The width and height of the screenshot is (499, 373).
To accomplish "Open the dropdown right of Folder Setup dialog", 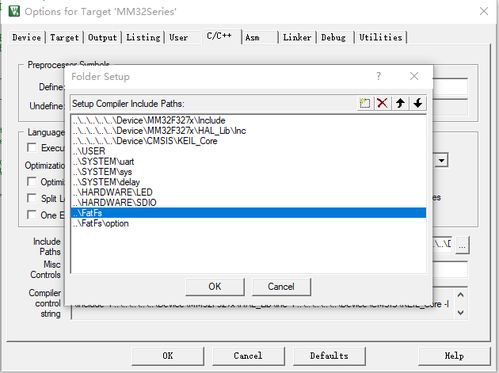I will pos(441,161).
